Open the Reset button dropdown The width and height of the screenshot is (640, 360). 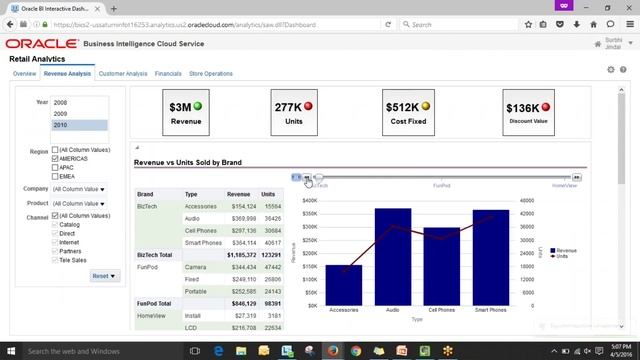(x=104, y=276)
